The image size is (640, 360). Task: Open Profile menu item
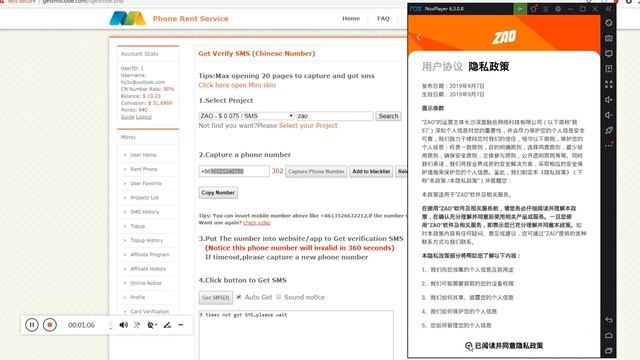138,297
